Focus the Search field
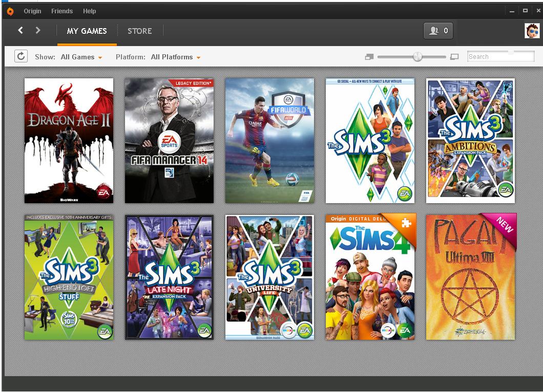This screenshot has width=543, height=392. point(500,56)
